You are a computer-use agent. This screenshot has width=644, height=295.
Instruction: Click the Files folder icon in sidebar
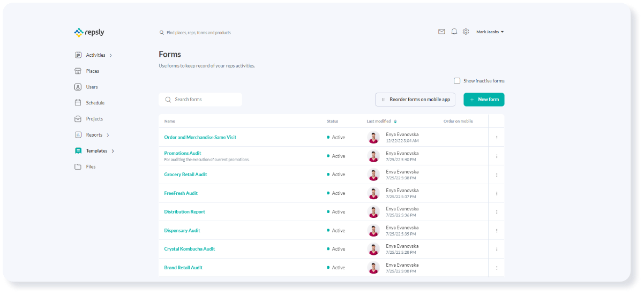pyautogui.click(x=78, y=167)
